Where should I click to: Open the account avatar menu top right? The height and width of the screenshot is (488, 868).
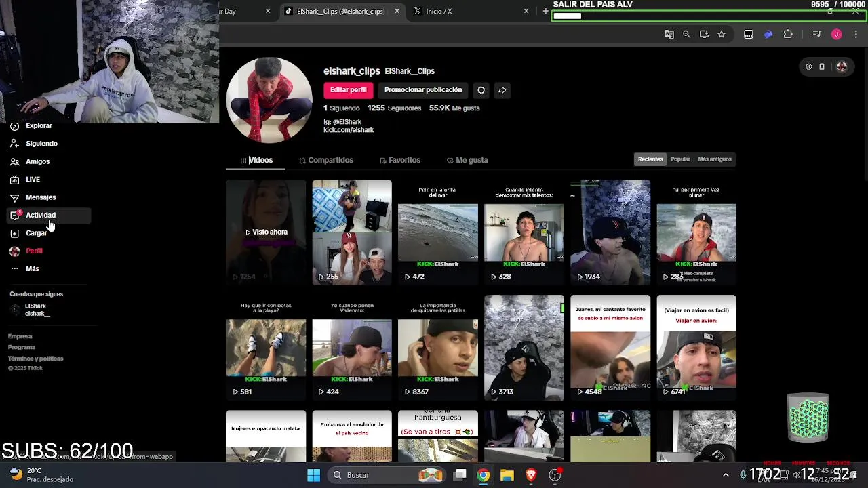[842, 66]
